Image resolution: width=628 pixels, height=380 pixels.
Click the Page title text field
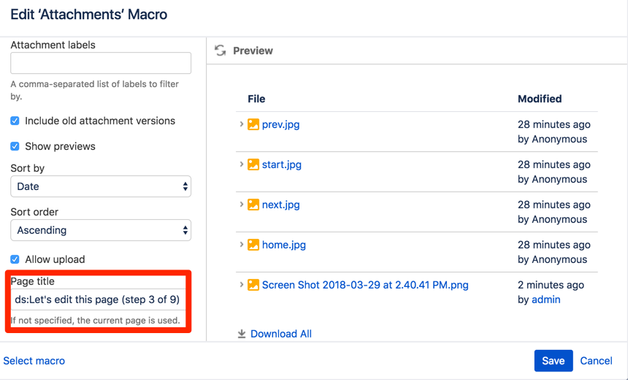(98, 300)
